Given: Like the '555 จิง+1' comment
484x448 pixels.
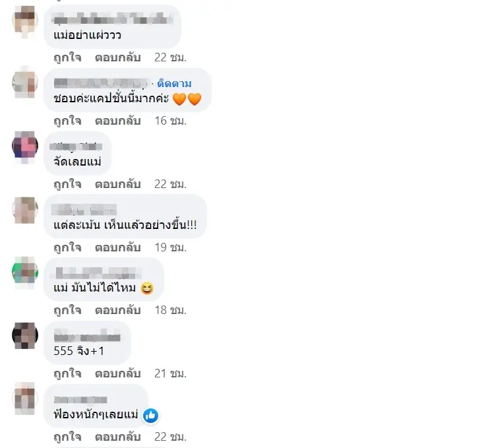Looking at the screenshot, I should click(x=68, y=373).
